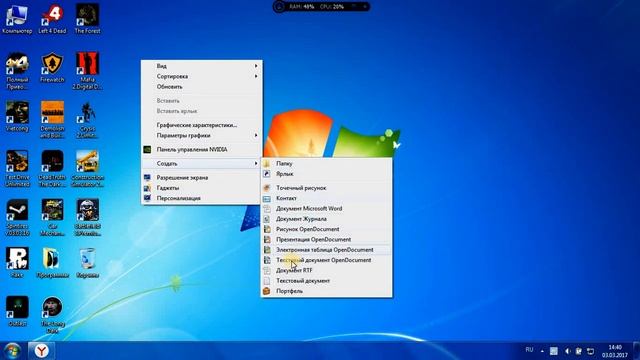The width and height of the screenshot is (640, 360).
Task: Open the Компьютер desktop icon
Action: (x=17, y=19)
